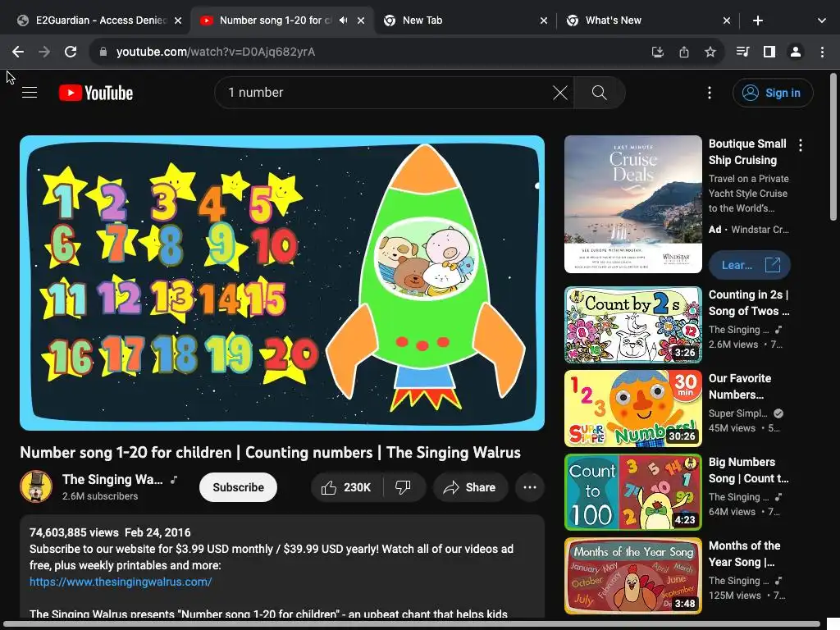Open Big Numbers Song video title
840x630 pixels.
[x=748, y=470]
